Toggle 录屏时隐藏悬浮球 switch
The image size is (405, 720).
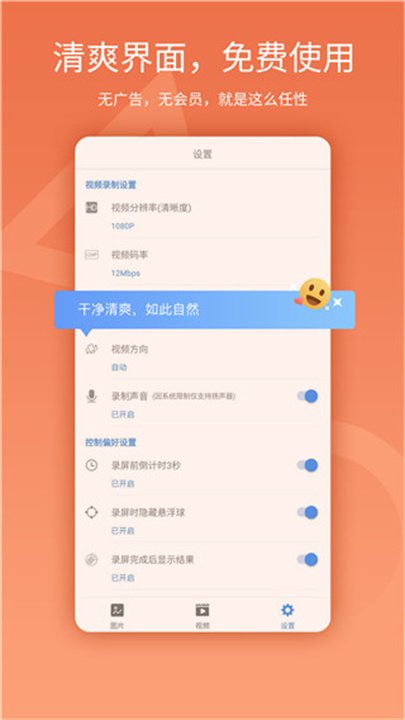pos(307,512)
